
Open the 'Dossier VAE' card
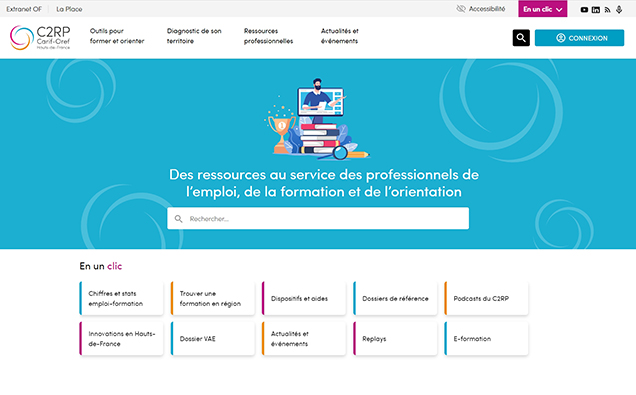point(213,339)
